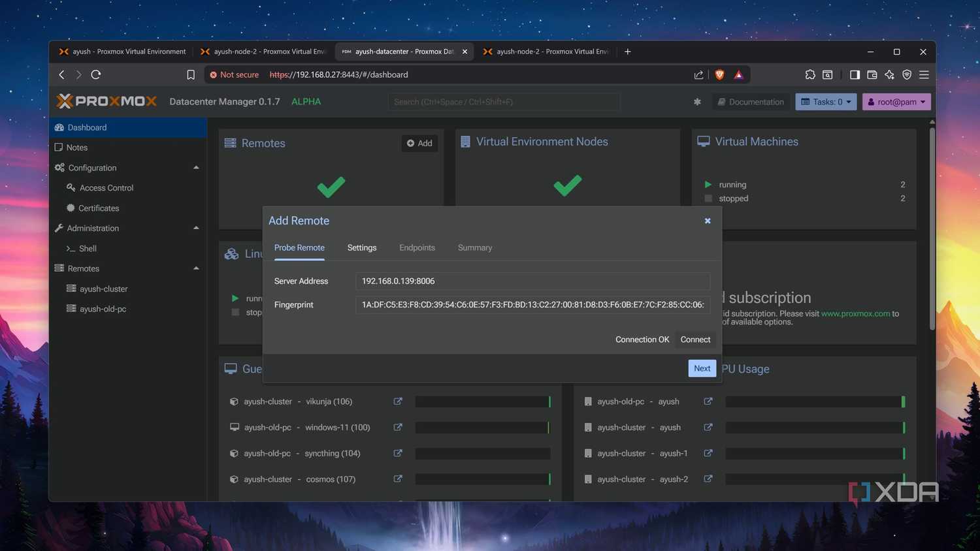
Task: Click the share page icon
Action: (x=698, y=75)
